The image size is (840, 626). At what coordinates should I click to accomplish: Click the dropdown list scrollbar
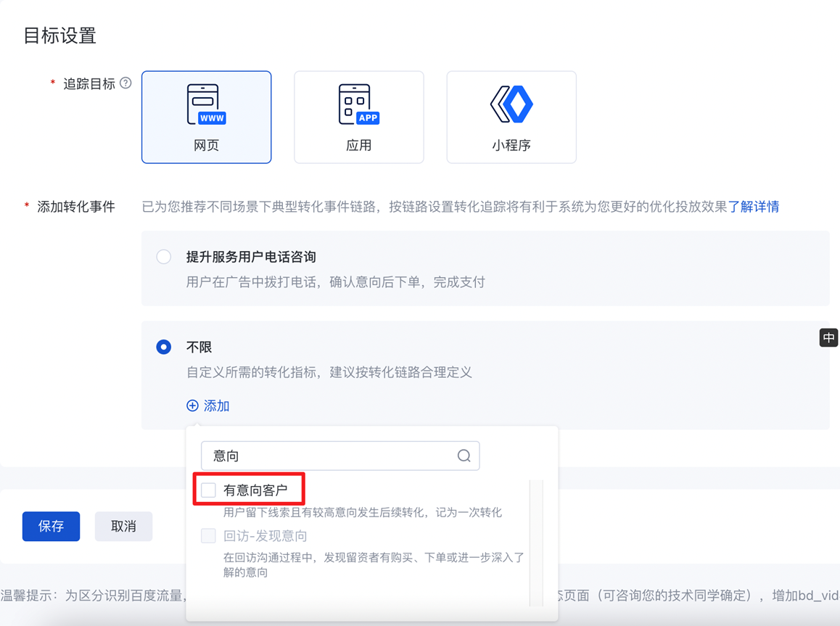tap(536, 540)
